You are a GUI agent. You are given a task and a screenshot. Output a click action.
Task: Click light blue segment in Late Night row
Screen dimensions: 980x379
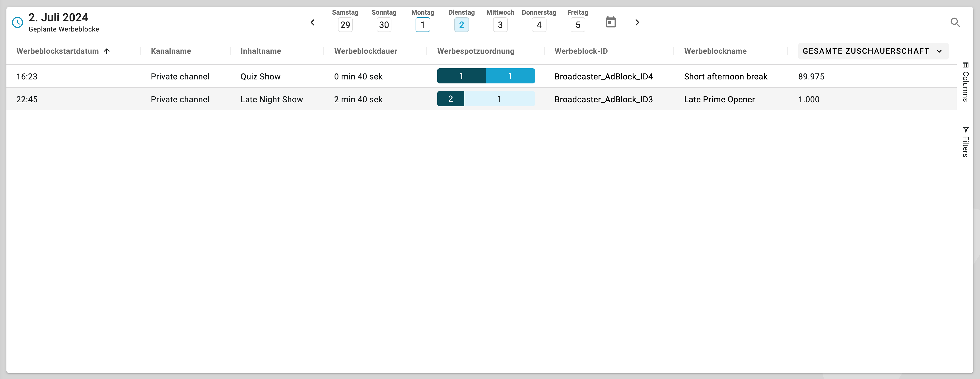pyautogui.click(x=499, y=99)
